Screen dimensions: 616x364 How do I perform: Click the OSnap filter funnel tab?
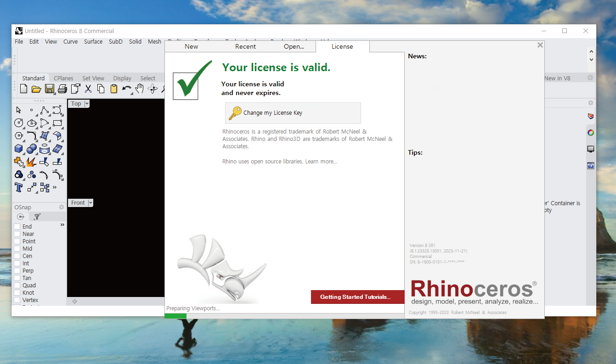click(37, 217)
